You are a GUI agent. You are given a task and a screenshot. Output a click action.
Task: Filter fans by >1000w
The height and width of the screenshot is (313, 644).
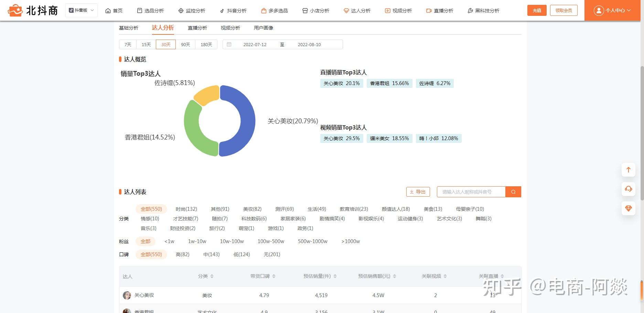(351, 241)
